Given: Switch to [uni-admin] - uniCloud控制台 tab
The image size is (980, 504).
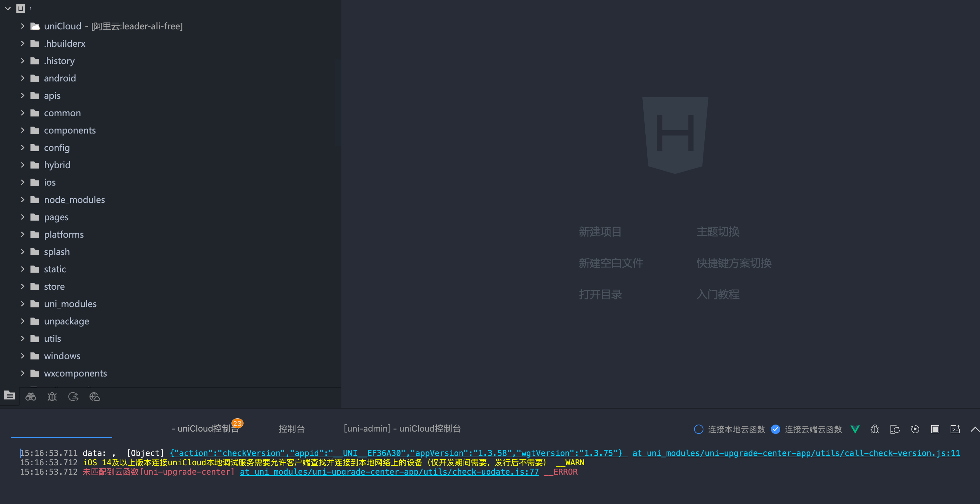Looking at the screenshot, I should 402,429.
